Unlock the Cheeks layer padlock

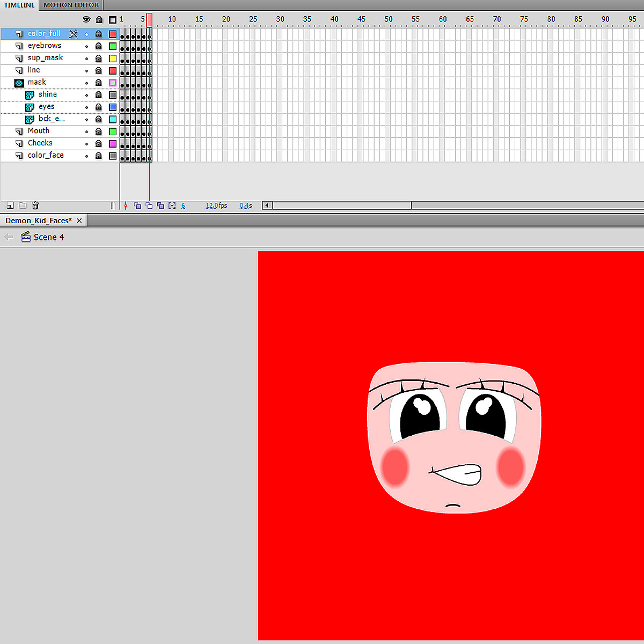pos(99,143)
